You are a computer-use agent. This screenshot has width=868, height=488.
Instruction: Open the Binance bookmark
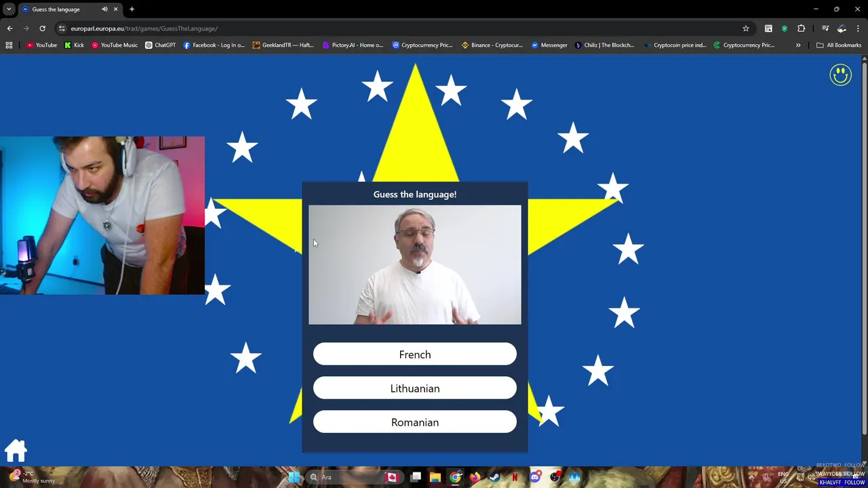click(x=492, y=45)
